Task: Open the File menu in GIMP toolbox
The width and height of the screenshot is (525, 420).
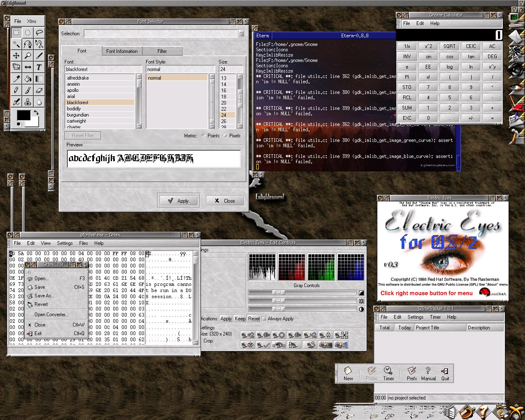Action: (x=18, y=21)
